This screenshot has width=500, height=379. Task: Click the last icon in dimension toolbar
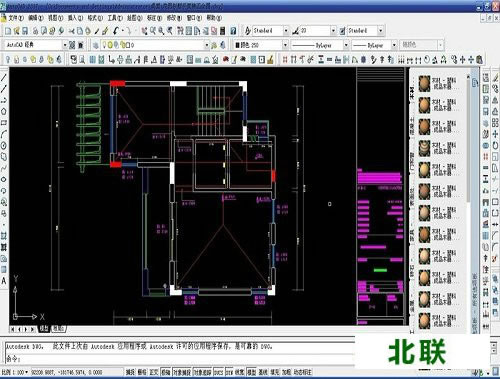[x=479, y=60]
